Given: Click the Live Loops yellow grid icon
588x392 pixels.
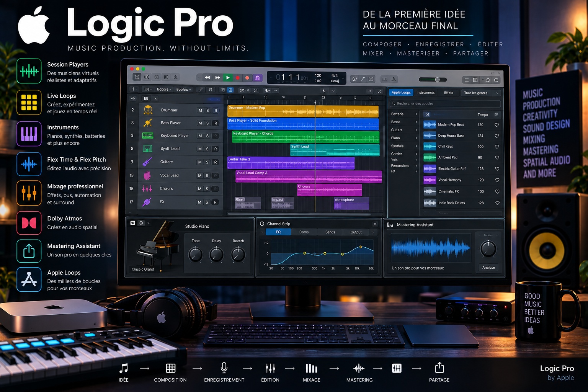Looking at the screenshot, I should tap(29, 103).
